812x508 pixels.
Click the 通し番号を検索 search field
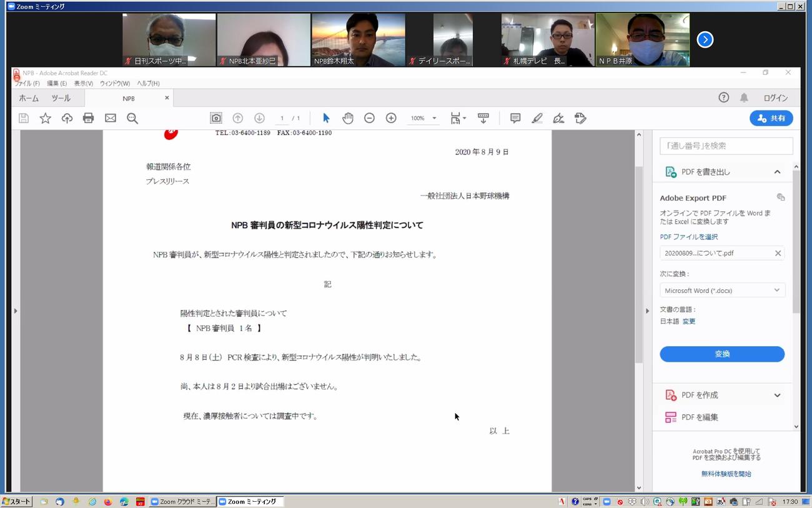(726, 146)
